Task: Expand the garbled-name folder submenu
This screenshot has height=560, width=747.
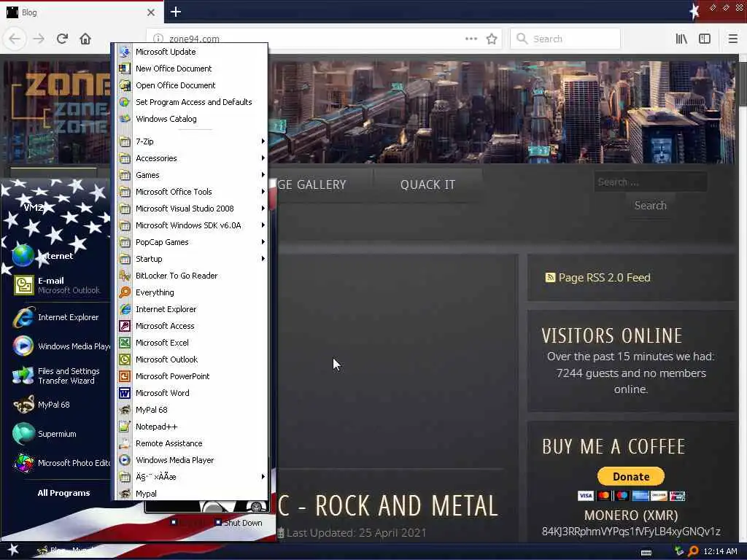Action: click(x=192, y=477)
